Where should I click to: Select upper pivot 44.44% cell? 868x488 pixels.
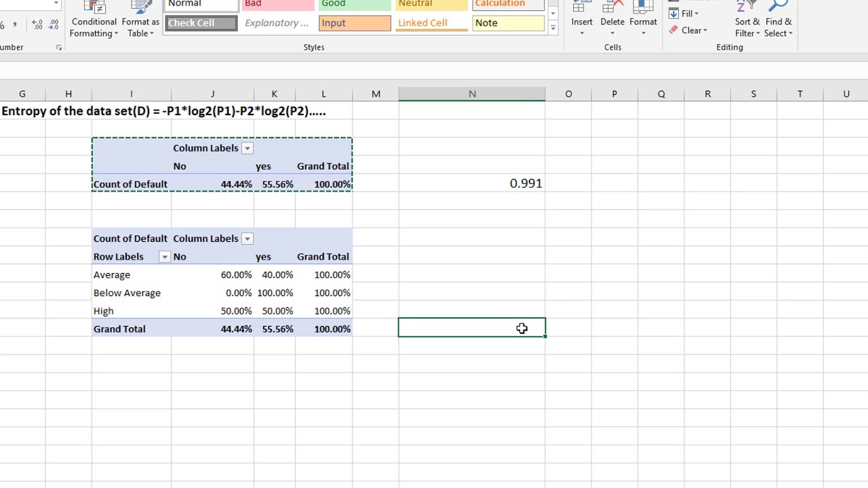(x=213, y=184)
